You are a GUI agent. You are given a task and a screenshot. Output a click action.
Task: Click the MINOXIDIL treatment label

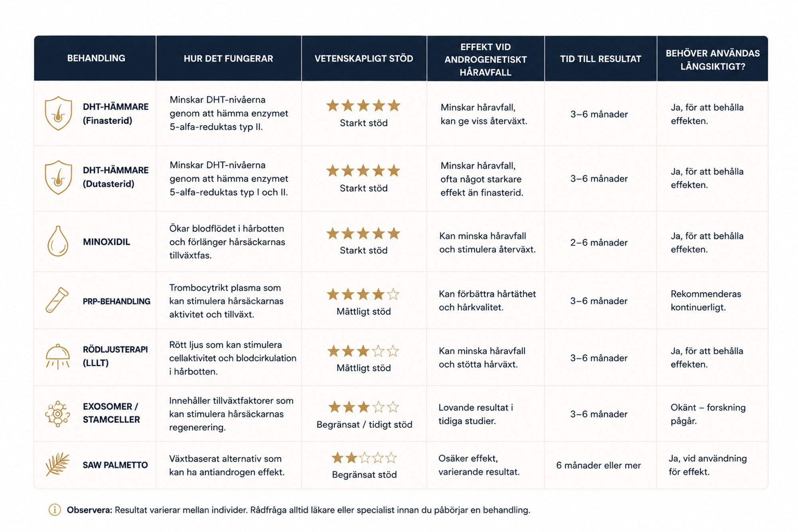click(x=107, y=242)
